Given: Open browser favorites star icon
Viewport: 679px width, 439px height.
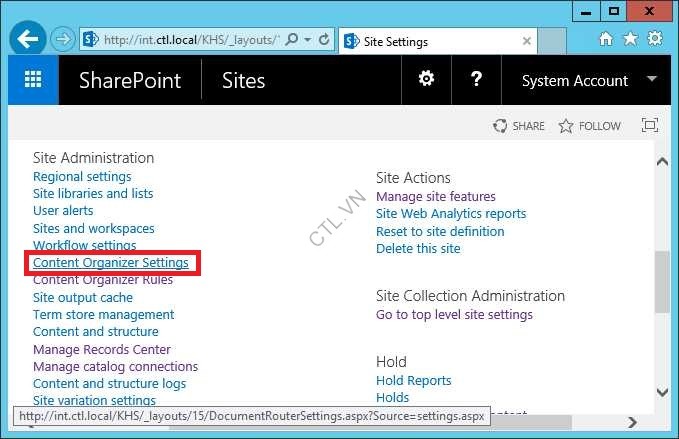Looking at the screenshot, I should tap(629, 39).
